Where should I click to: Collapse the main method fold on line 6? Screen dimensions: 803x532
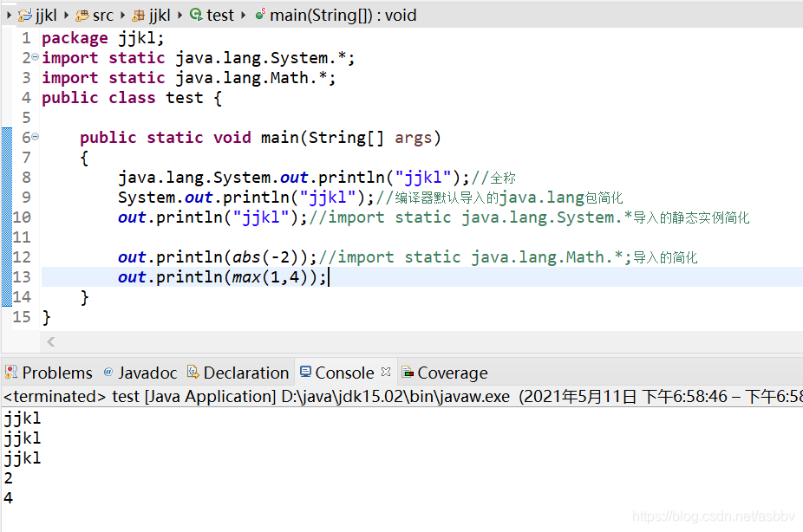35,137
